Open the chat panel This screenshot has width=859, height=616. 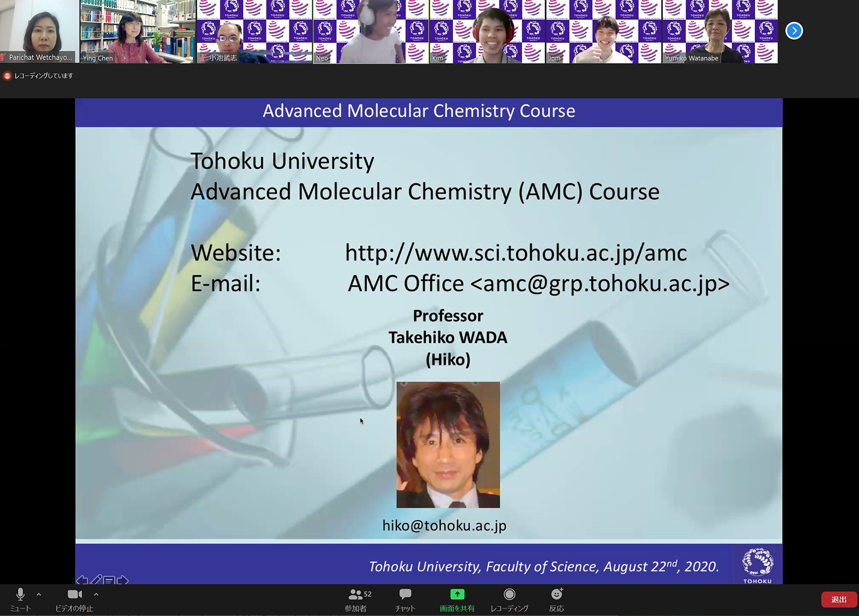405,599
